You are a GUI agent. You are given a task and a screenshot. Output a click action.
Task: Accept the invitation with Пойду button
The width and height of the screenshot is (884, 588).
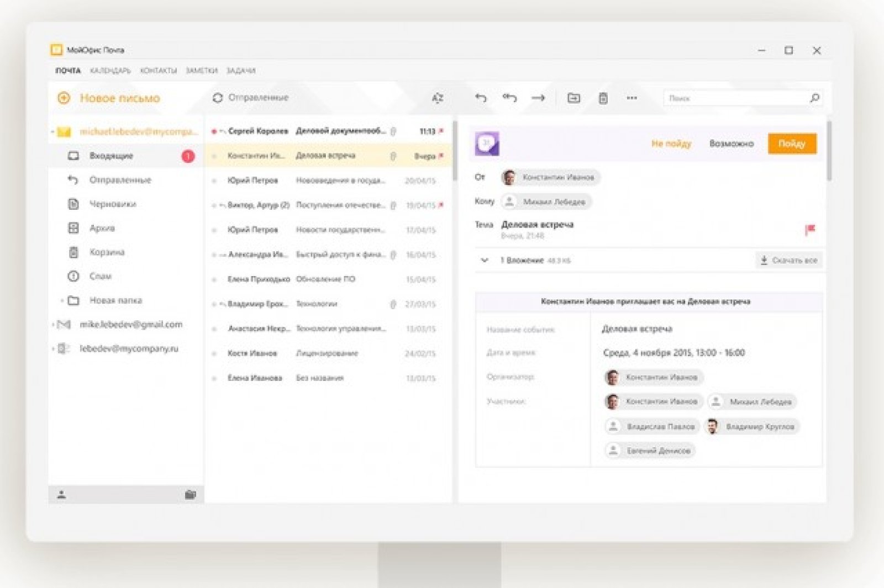[x=791, y=144]
